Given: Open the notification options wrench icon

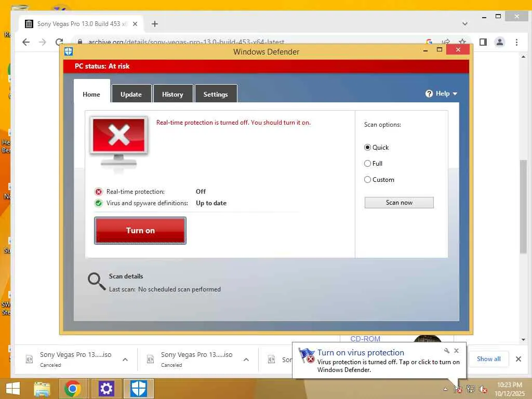Looking at the screenshot, I should click(446, 351).
